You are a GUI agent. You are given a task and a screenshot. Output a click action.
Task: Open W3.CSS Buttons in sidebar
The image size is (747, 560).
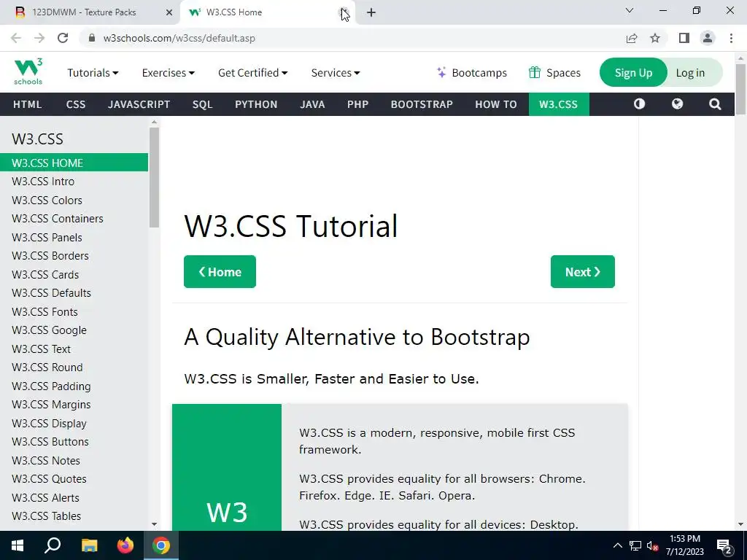74,442
